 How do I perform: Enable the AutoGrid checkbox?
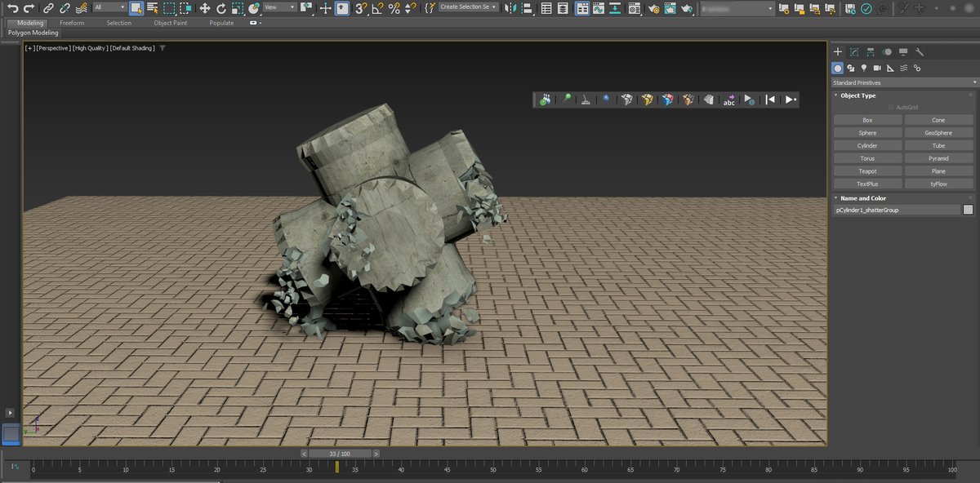coord(892,107)
